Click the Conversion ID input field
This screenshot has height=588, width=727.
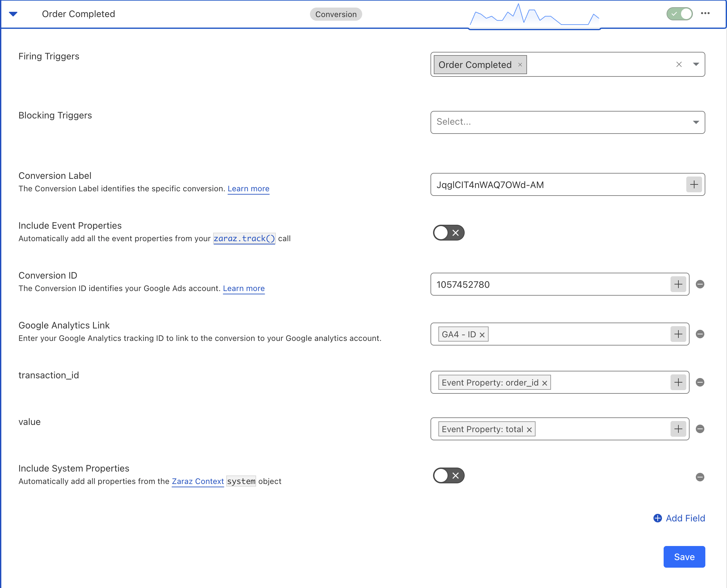[x=549, y=284]
